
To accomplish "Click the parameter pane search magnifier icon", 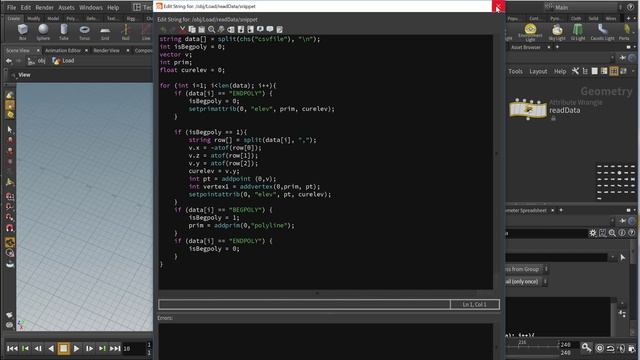I will click(612, 233).
